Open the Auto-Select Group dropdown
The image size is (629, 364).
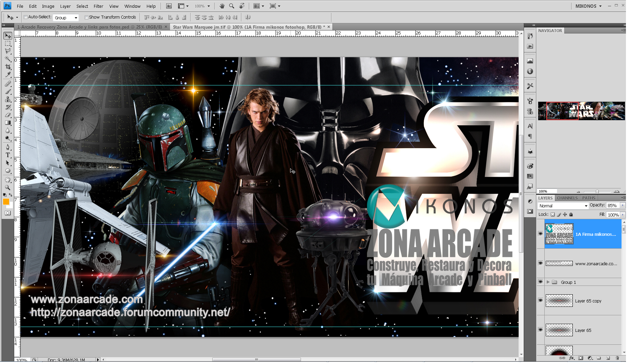[66, 18]
